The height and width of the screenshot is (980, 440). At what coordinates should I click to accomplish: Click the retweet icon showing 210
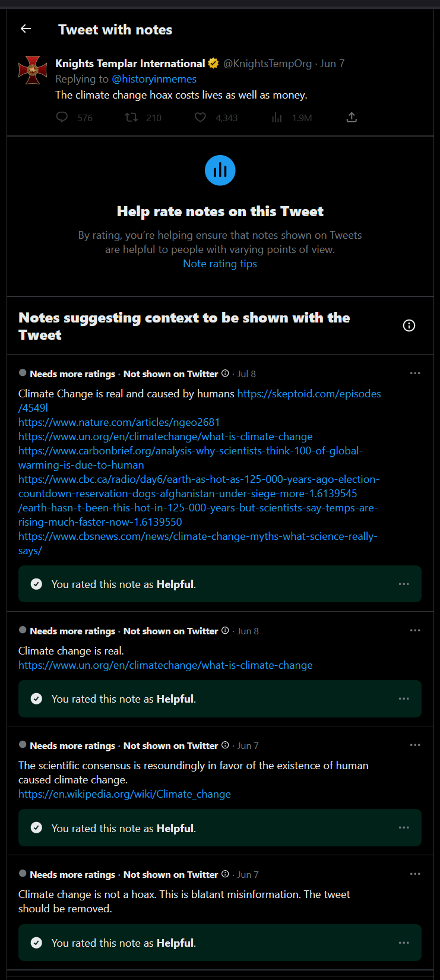131,117
